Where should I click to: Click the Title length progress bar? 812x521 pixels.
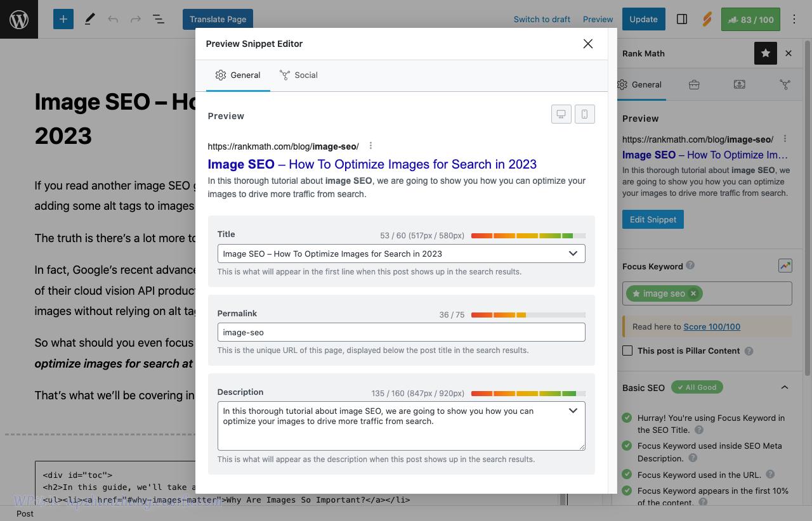528,236
